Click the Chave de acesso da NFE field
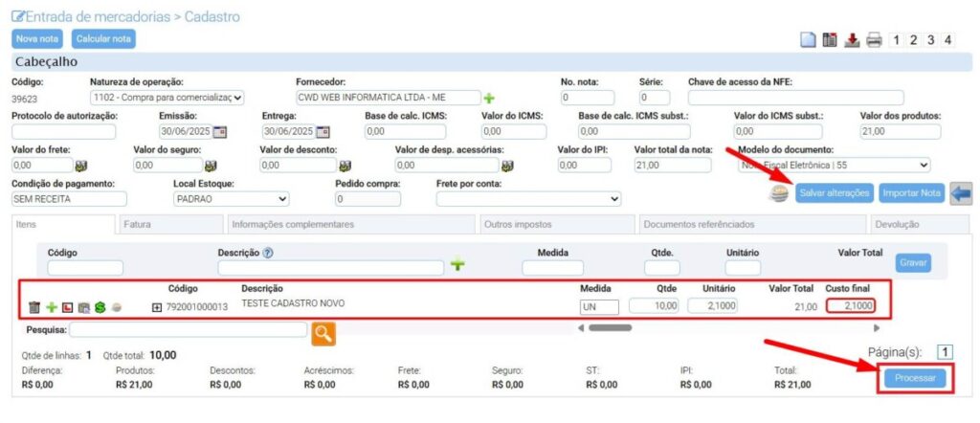This screenshot has height=423, width=980. (795, 98)
